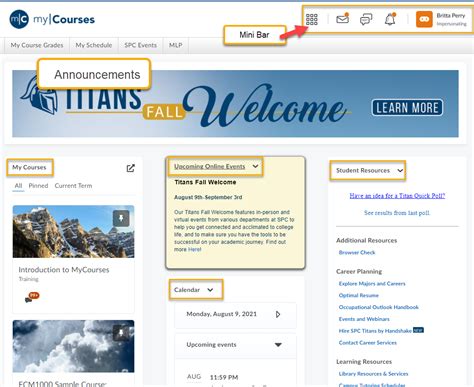Open My Courses in new window icon

pos(131,168)
